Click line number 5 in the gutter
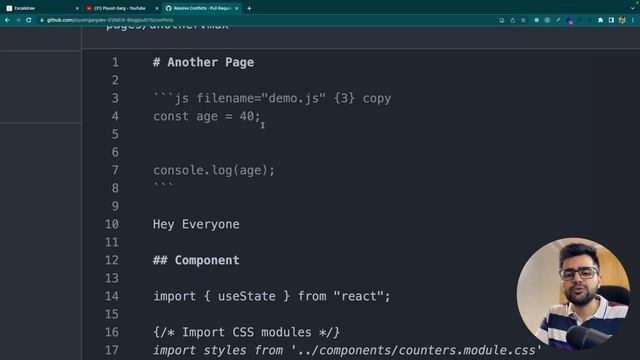Viewport: 640px width, 360px height. point(115,134)
